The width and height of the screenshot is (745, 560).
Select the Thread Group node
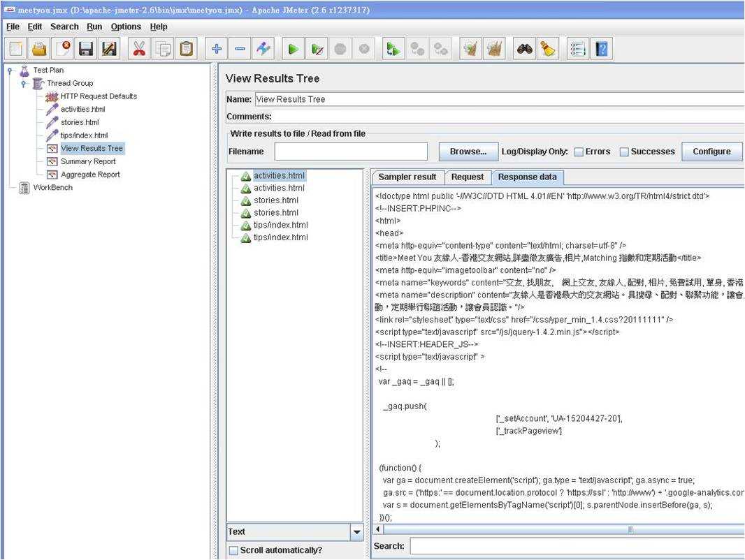pos(70,84)
